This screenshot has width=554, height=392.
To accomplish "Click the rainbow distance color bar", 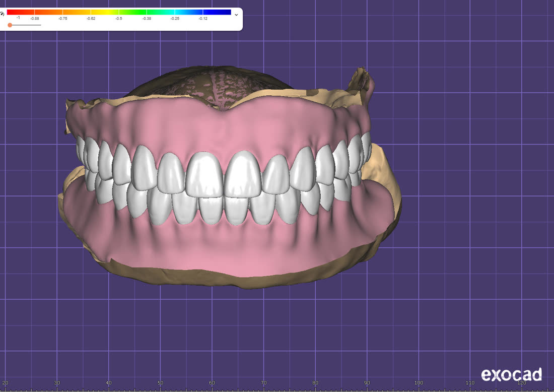I will point(119,12).
